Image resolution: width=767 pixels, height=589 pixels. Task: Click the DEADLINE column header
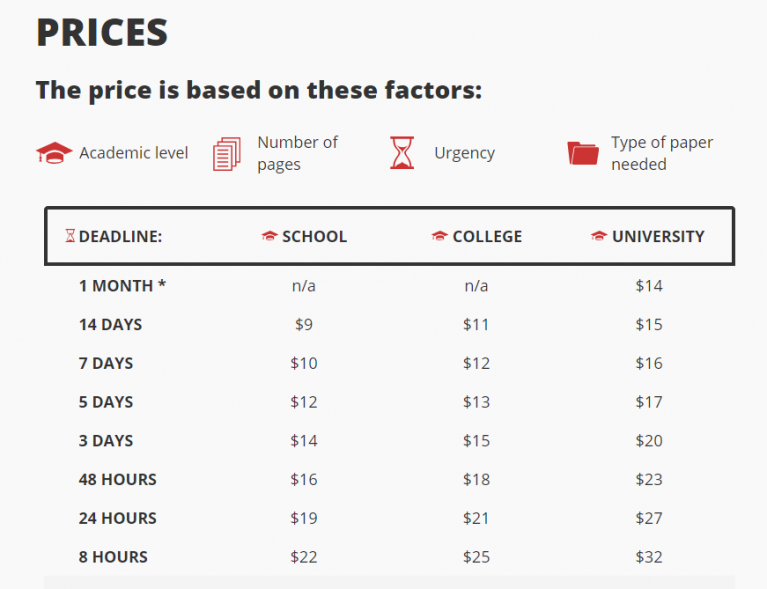[x=120, y=237]
